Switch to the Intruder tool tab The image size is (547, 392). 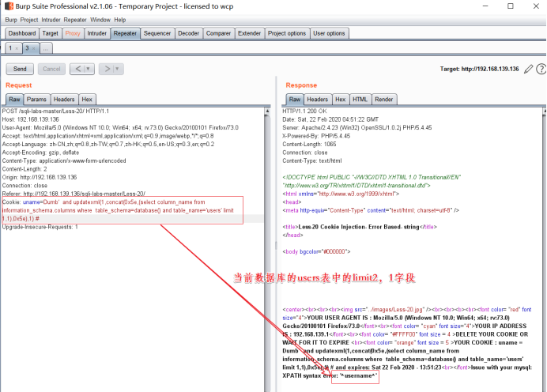point(96,33)
